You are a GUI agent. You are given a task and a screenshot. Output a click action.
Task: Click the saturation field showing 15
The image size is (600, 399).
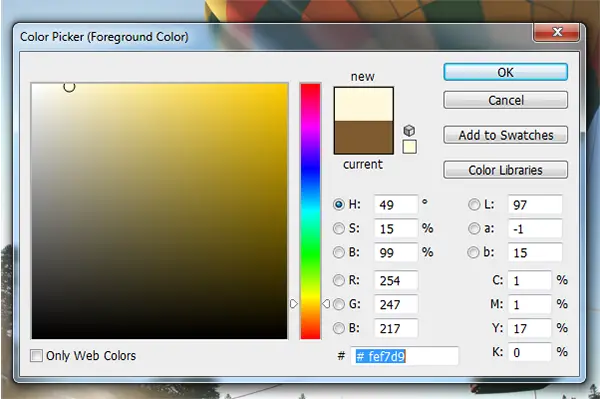tap(396, 228)
